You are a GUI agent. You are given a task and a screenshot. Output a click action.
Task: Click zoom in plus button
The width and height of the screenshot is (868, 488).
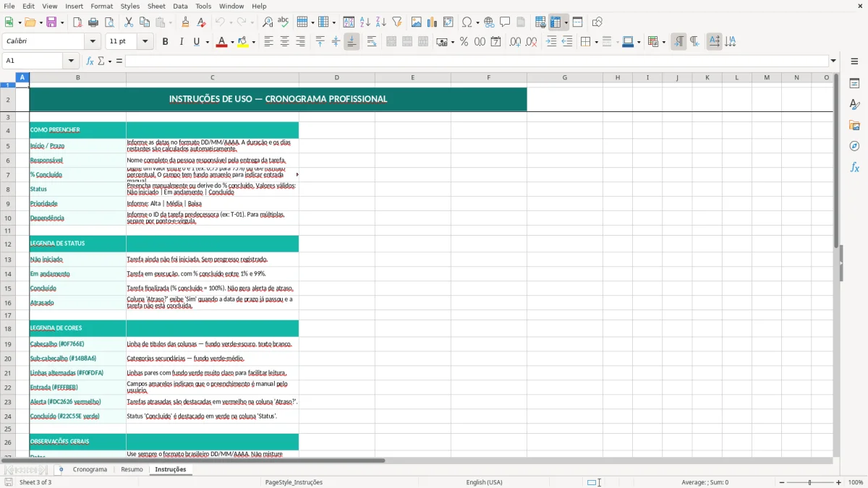click(839, 482)
